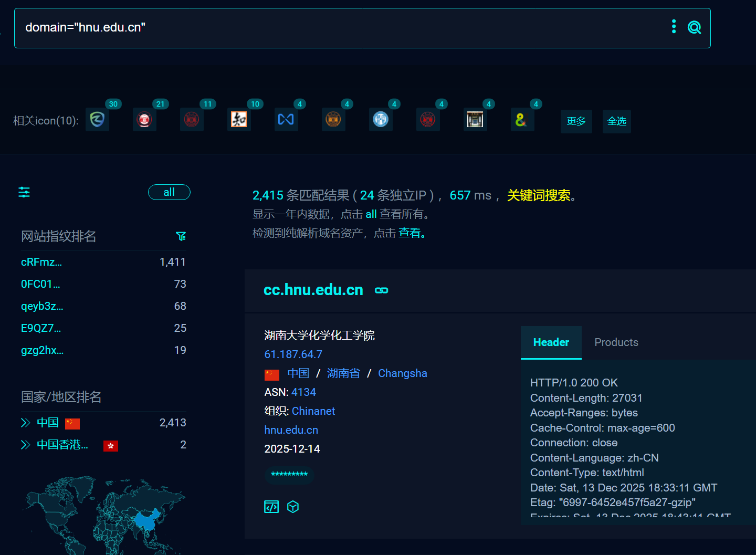The width and height of the screenshot is (756, 555).
Task: Expand more icons with 更多
Action: (576, 121)
